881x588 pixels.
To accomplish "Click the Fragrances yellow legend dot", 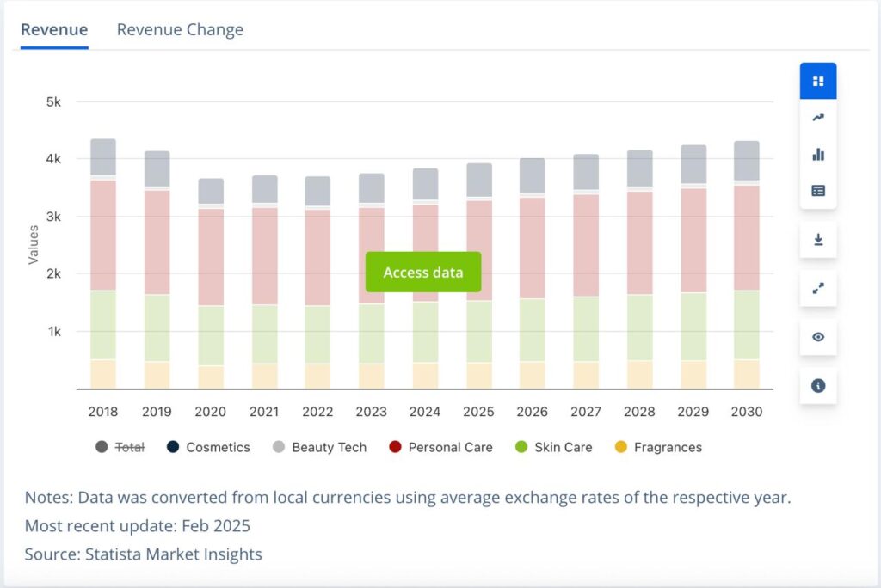I will coord(621,447).
